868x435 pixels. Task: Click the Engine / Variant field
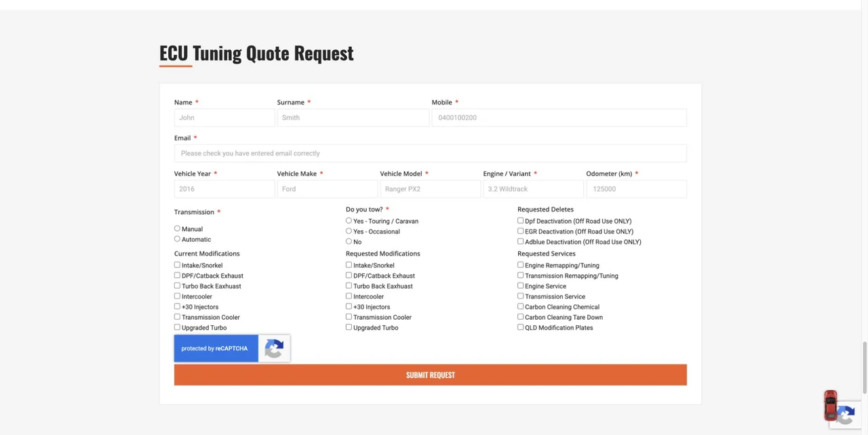pyautogui.click(x=534, y=189)
